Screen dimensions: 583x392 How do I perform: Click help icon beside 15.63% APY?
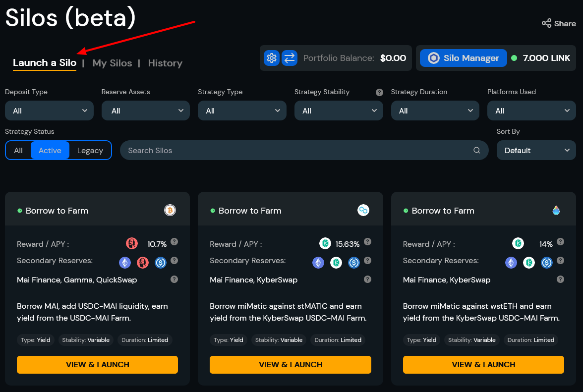click(x=367, y=242)
